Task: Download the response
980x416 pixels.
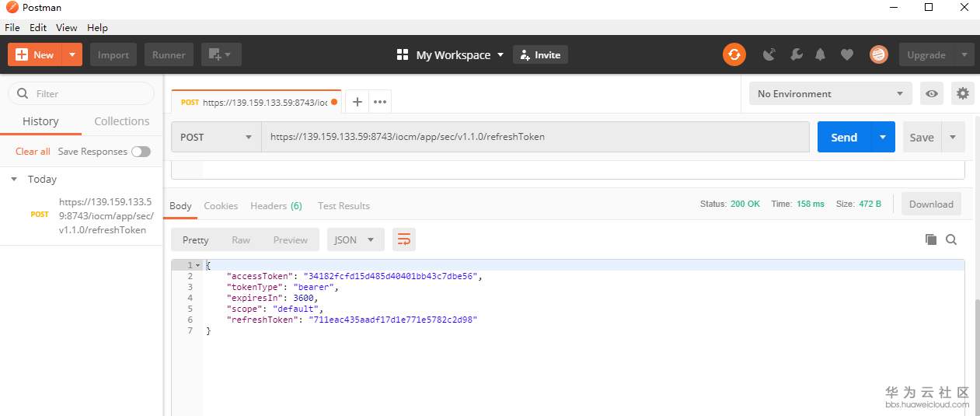Action: (931, 205)
